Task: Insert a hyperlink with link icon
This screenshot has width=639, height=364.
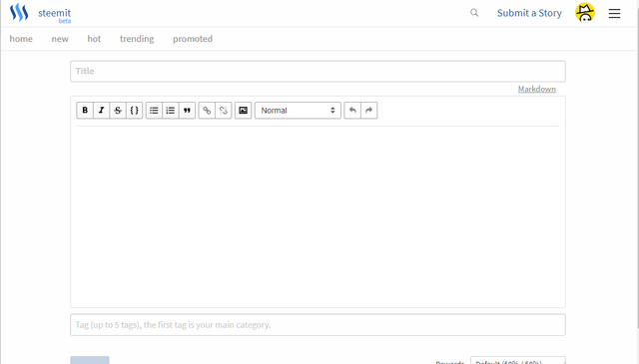Action: (x=207, y=111)
